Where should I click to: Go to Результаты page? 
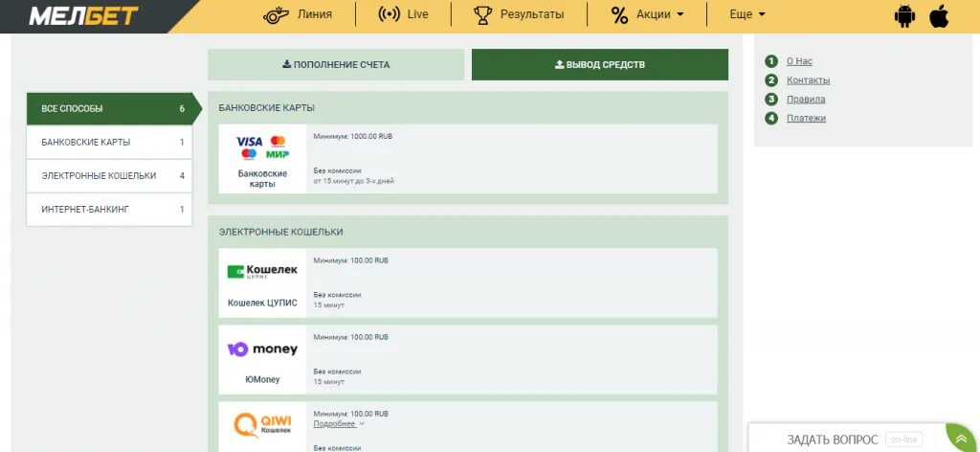pos(532,14)
